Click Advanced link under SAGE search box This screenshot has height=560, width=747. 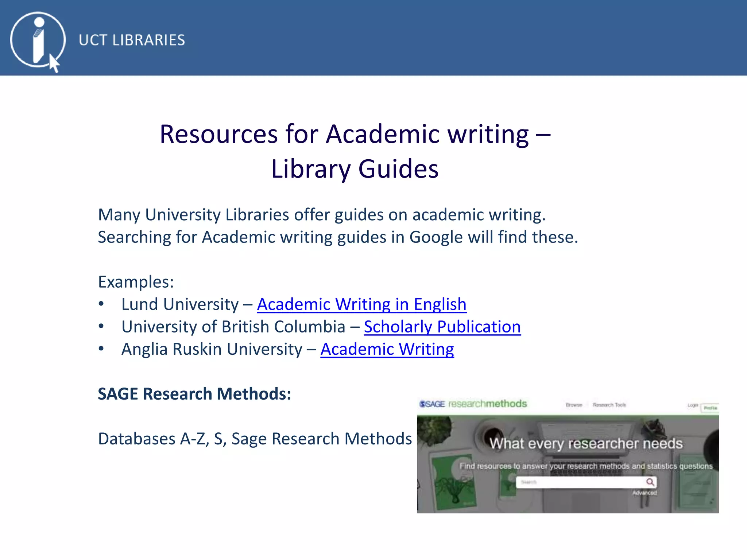(x=645, y=493)
